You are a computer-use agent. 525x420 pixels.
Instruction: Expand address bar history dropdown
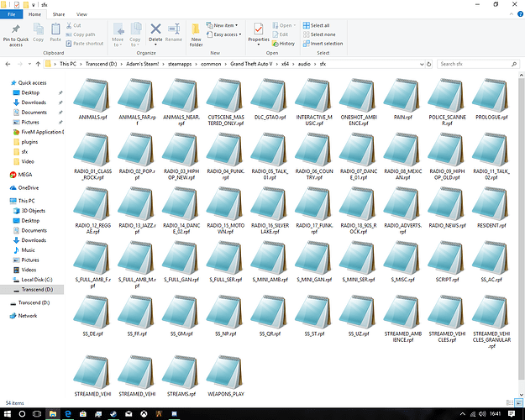coord(422,64)
